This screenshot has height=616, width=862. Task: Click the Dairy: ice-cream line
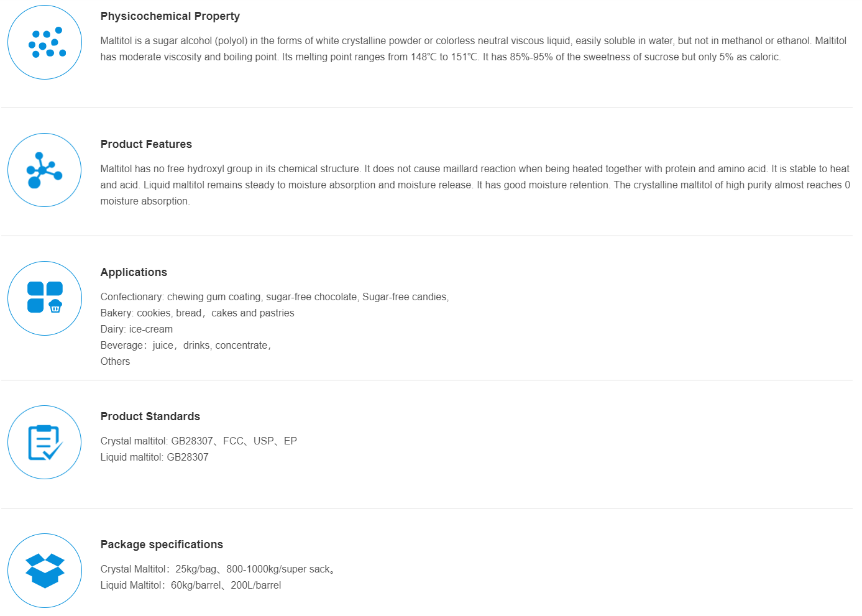pos(137,329)
